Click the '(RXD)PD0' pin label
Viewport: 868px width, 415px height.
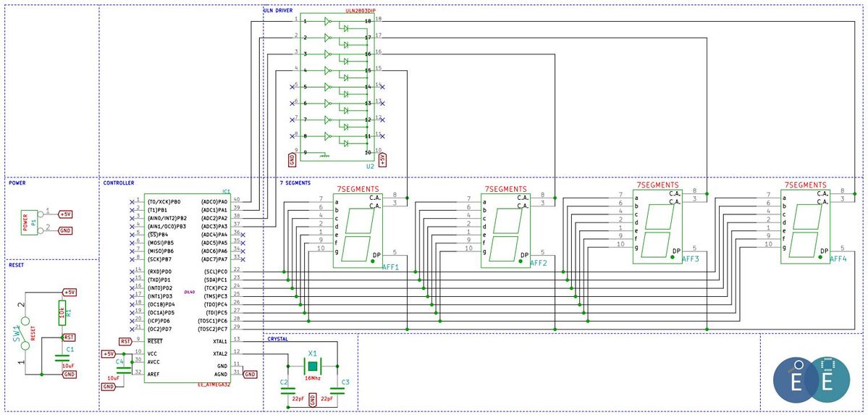point(161,272)
